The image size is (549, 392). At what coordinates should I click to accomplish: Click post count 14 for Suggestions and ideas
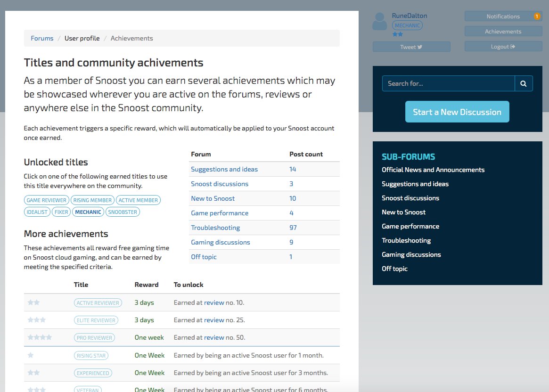click(293, 170)
